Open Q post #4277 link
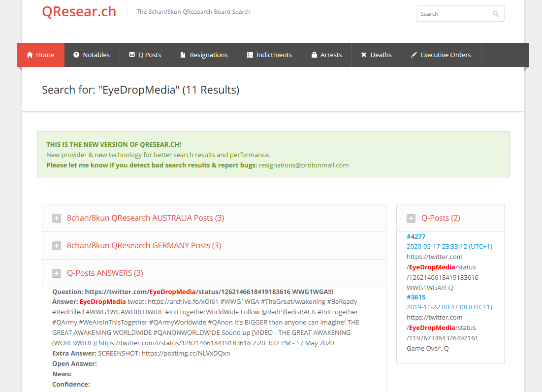This screenshot has width=542, height=392. pyautogui.click(x=416, y=237)
